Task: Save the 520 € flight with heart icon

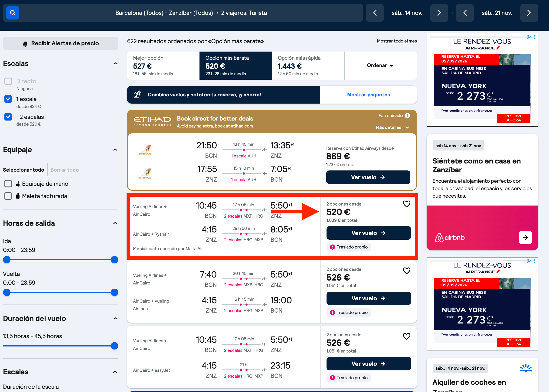Action: tap(407, 204)
